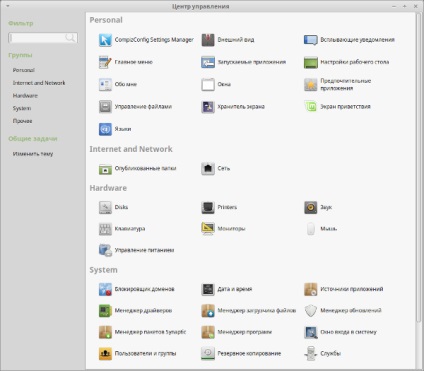Focus the Фильтр search field
Image resolution: width=424 pixels, height=371 pixels.
pyautogui.click(x=43, y=38)
